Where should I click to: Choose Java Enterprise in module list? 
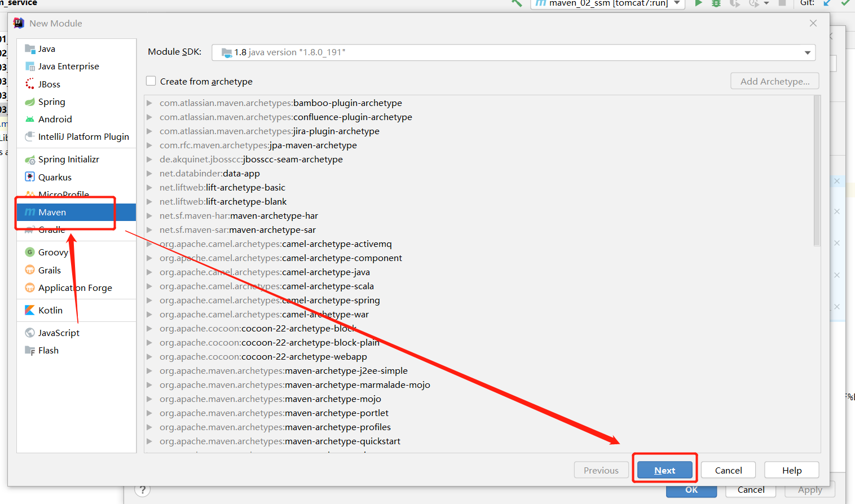pos(76,67)
